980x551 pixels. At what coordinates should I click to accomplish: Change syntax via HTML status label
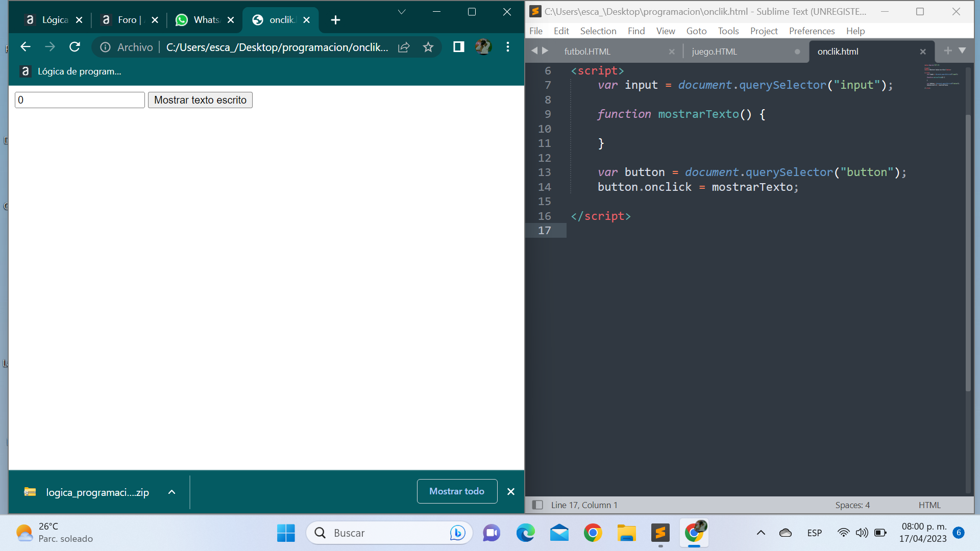(x=929, y=505)
